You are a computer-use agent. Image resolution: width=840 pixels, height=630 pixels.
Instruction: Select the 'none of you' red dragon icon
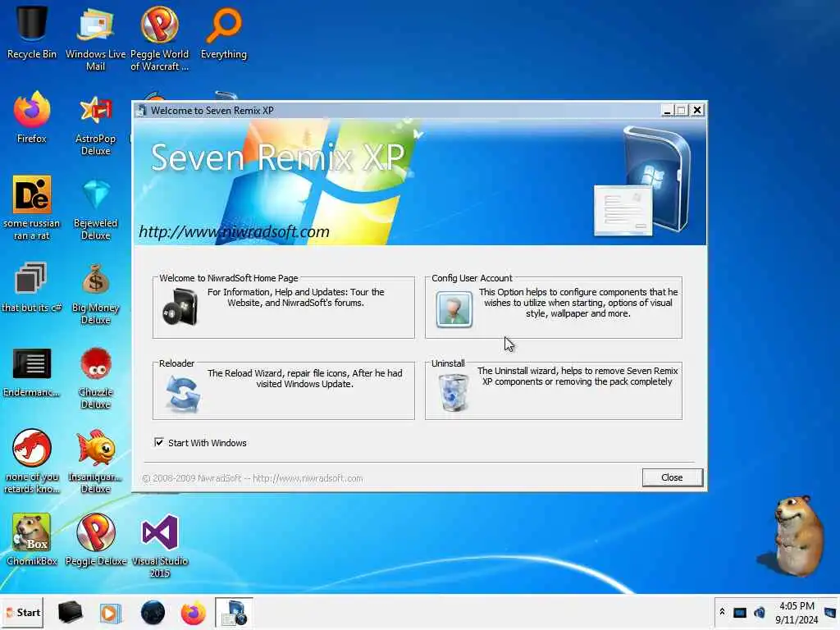[x=32, y=461]
